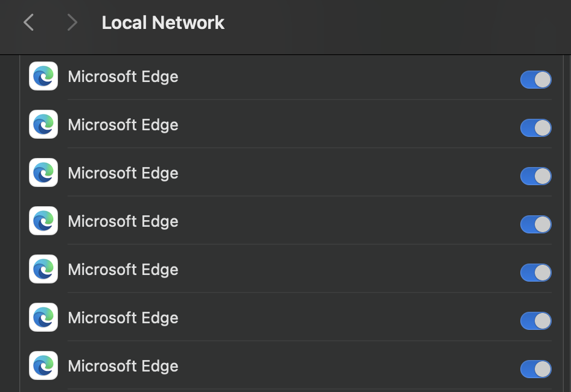
Task: Click the fourth row's Microsoft Edge icon
Action: click(43, 221)
